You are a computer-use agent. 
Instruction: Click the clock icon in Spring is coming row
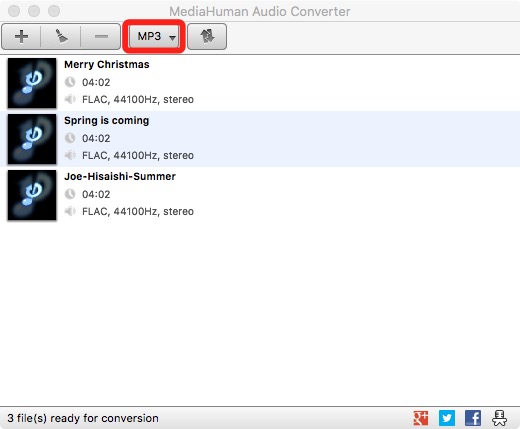pos(70,138)
